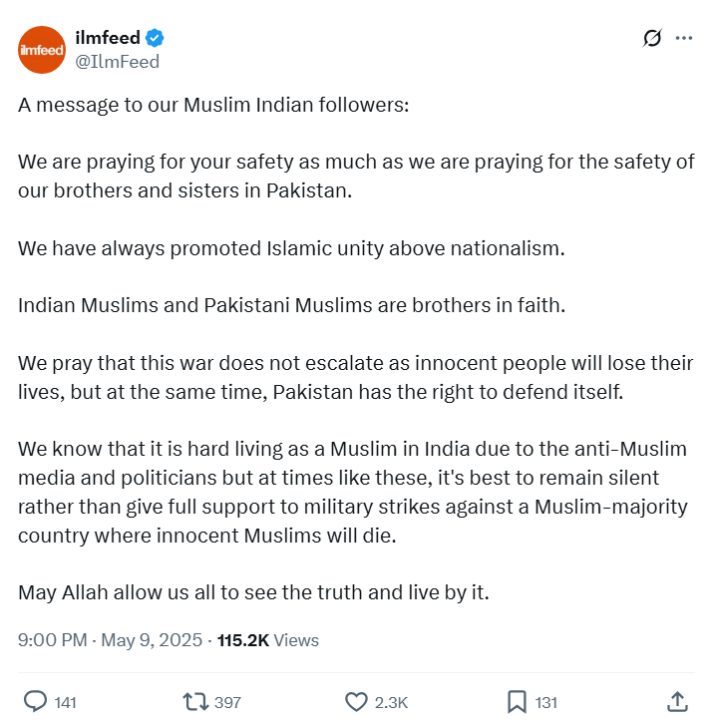Open the @IlmFeed handle link
Screen dimensions: 713x728
(x=117, y=61)
